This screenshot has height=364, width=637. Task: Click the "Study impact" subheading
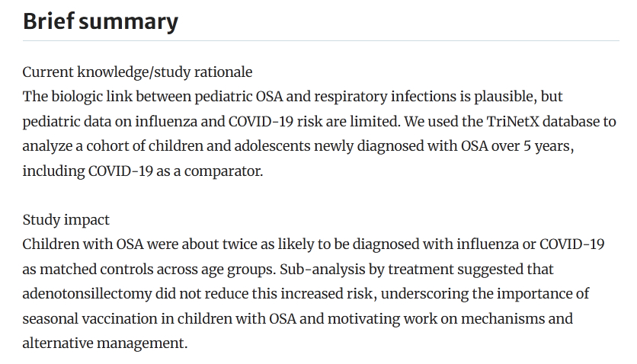coord(66,220)
